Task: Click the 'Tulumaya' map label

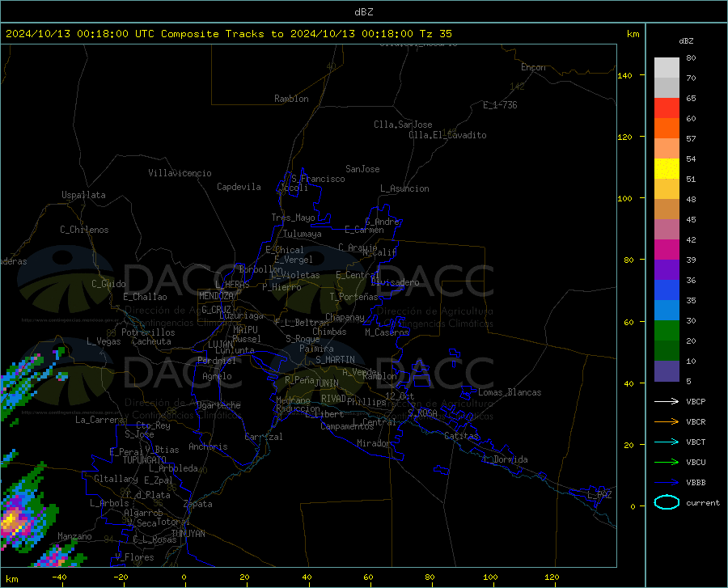Action: 303,234
